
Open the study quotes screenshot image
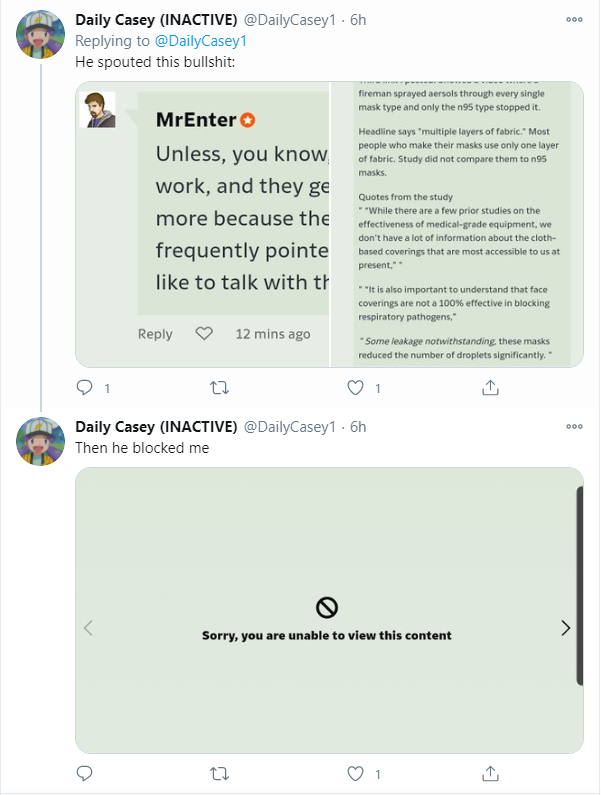click(x=458, y=223)
